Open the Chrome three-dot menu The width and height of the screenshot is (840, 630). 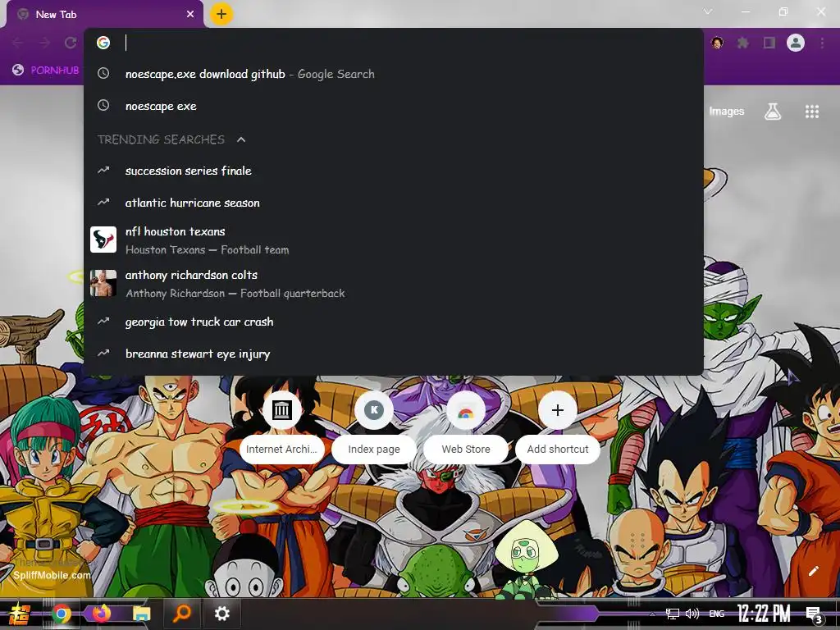click(822, 43)
